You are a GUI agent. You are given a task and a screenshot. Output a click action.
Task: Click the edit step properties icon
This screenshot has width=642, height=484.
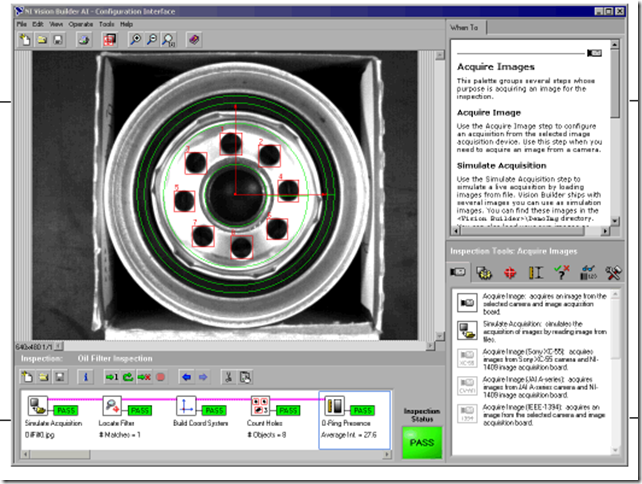(x=245, y=377)
